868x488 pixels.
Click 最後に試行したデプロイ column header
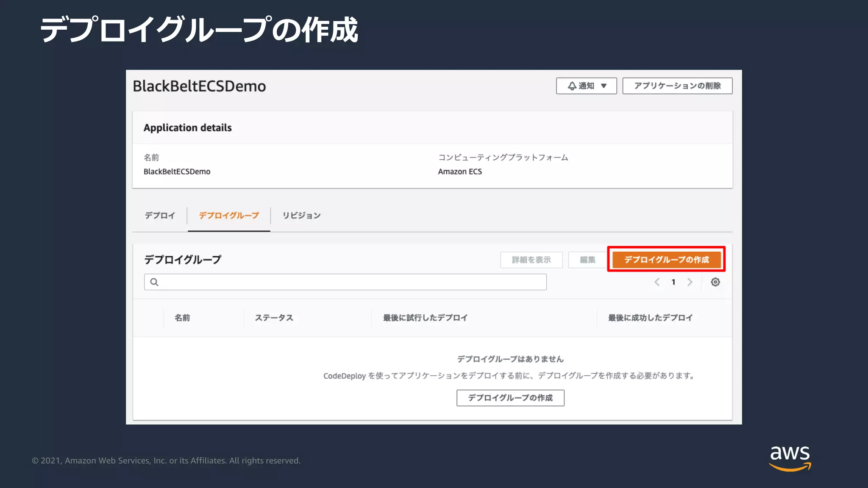425,318
